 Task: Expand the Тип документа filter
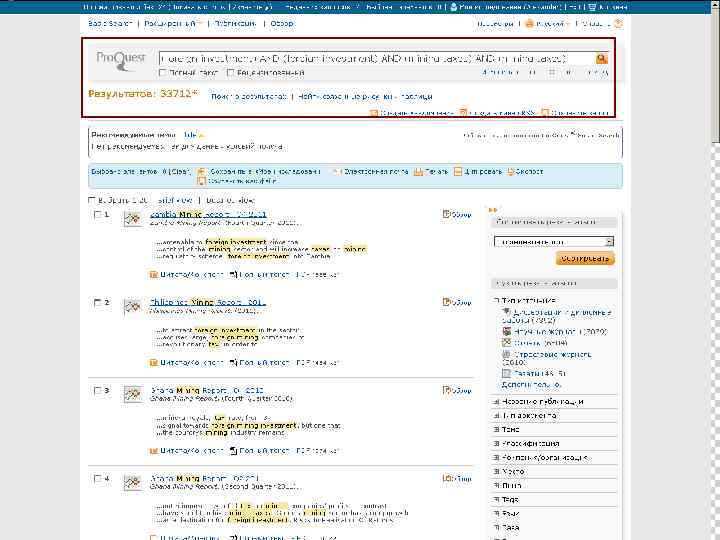[x=496, y=416]
